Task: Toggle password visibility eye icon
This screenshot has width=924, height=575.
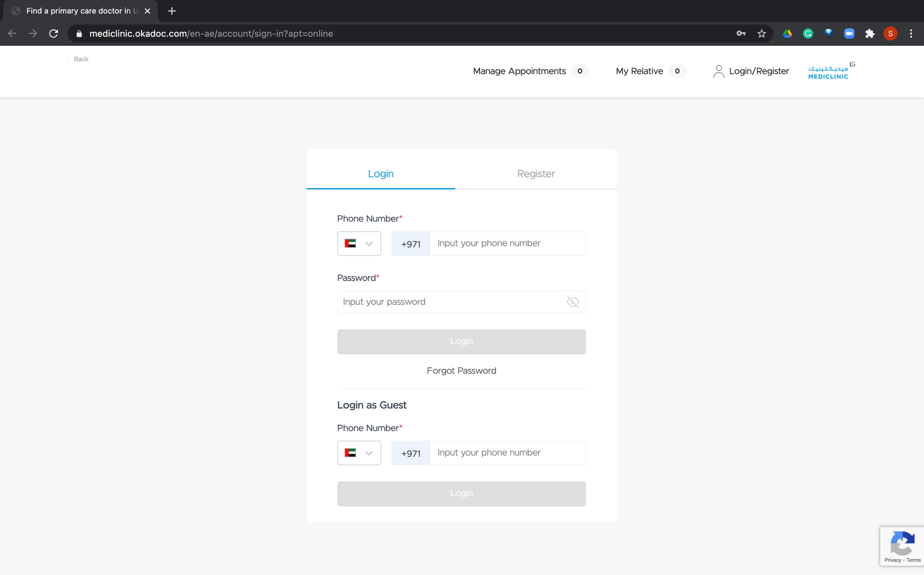Action: point(573,302)
